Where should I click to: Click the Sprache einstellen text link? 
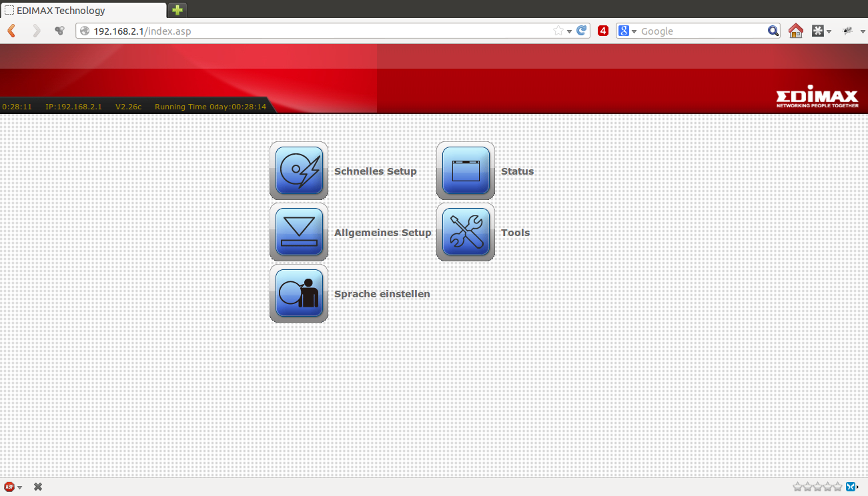pos(382,294)
